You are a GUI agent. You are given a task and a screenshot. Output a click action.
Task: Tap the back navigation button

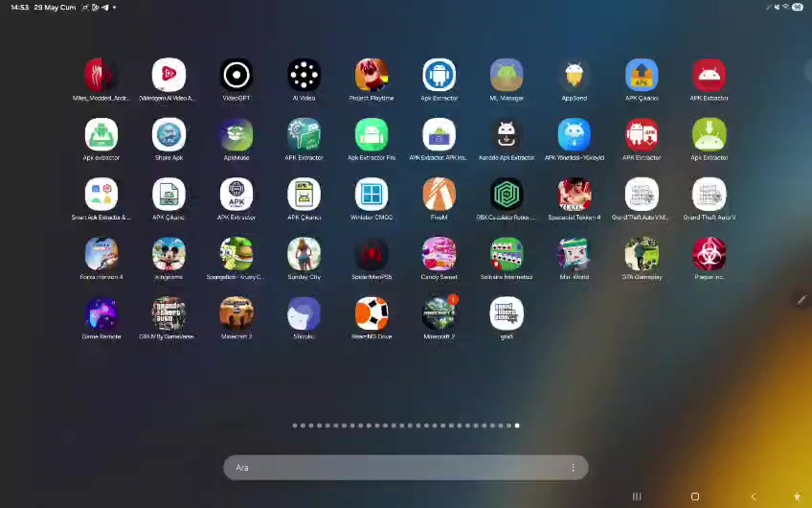754,496
